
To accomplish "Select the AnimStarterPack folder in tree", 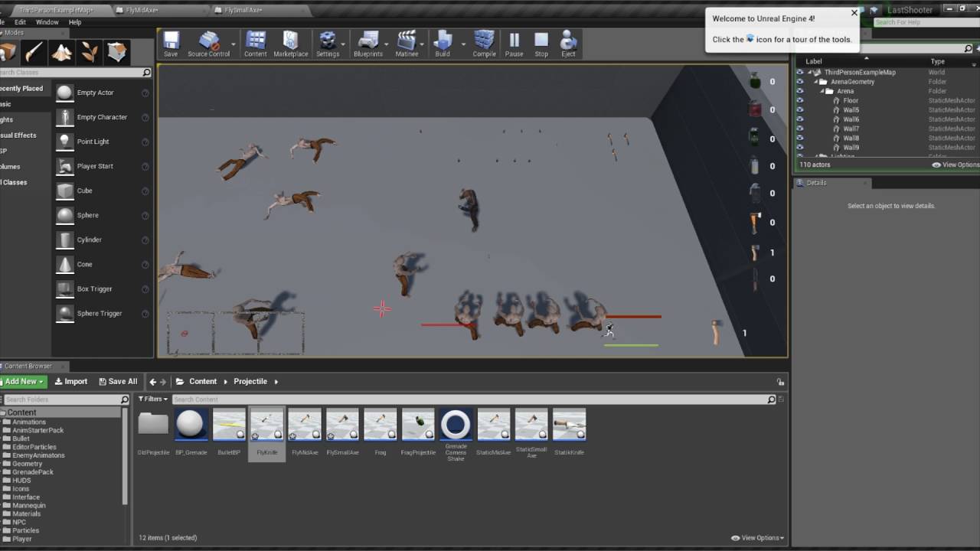I will (38, 430).
